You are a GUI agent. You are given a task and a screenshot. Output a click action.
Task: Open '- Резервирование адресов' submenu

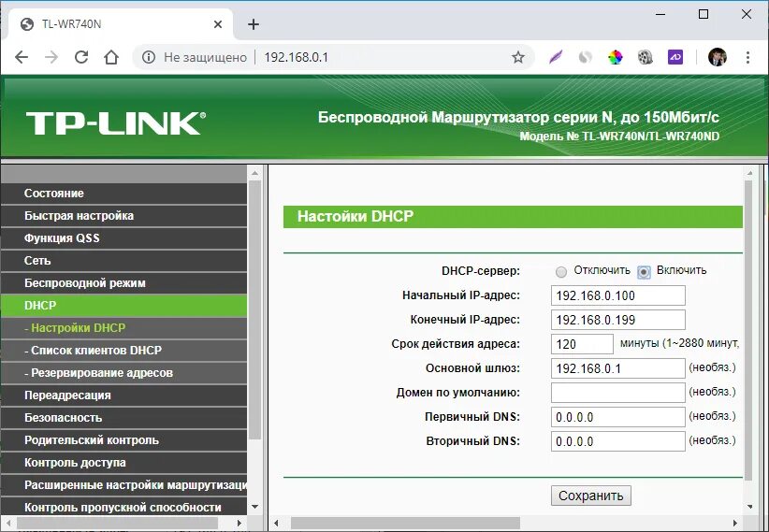point(123,373)
